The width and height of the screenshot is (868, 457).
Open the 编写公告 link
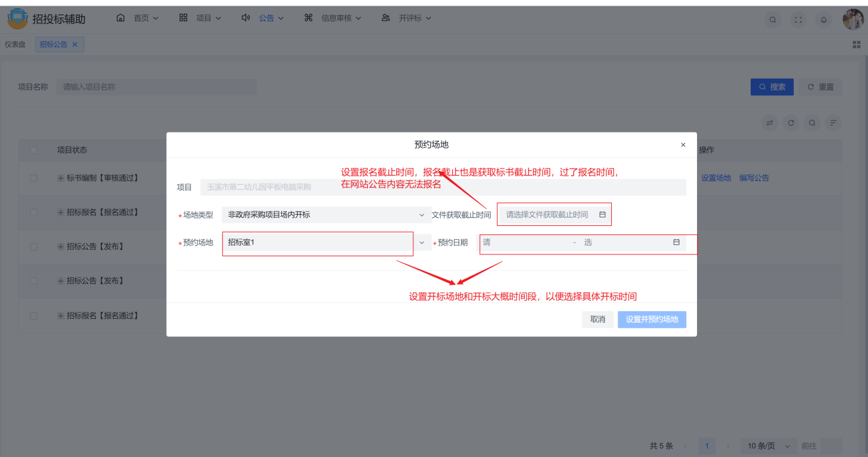[x=754, y=178]
